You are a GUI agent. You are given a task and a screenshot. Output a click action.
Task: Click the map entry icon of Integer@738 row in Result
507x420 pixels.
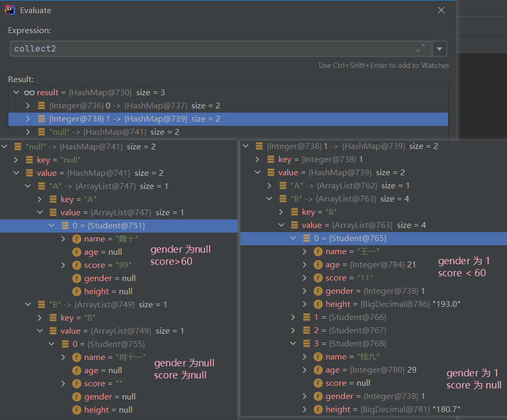(42, 119)
